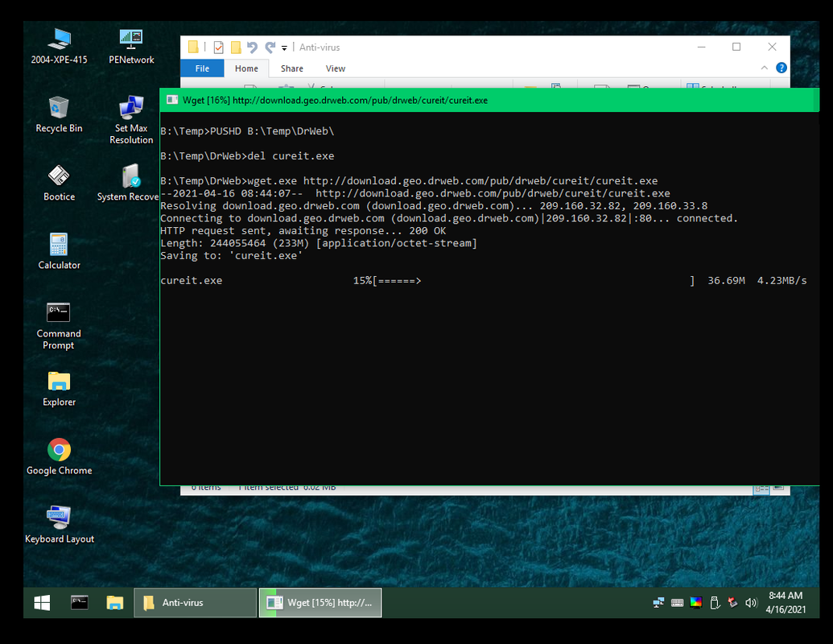
Task: Open the 2004-XPE-415 computer desktop icon
Action: click(59, 46)
